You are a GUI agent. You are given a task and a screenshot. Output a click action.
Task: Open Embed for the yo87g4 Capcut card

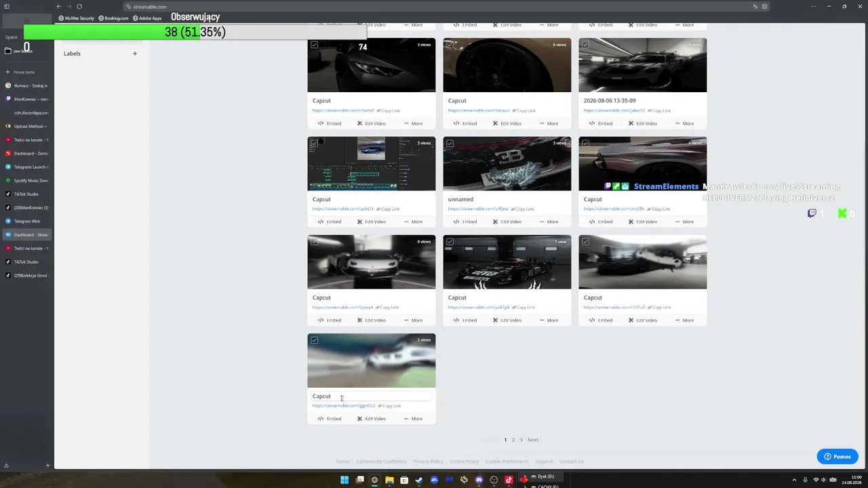465,320
